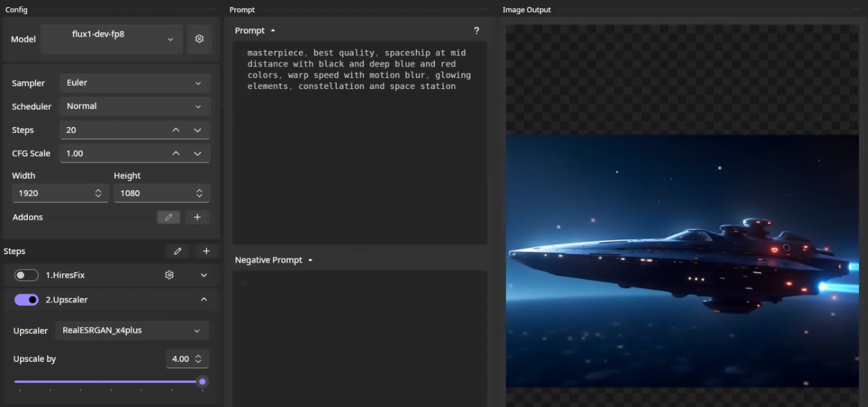Open HiresFix settings gear icon
868x407 pixels.
[169, 275]
